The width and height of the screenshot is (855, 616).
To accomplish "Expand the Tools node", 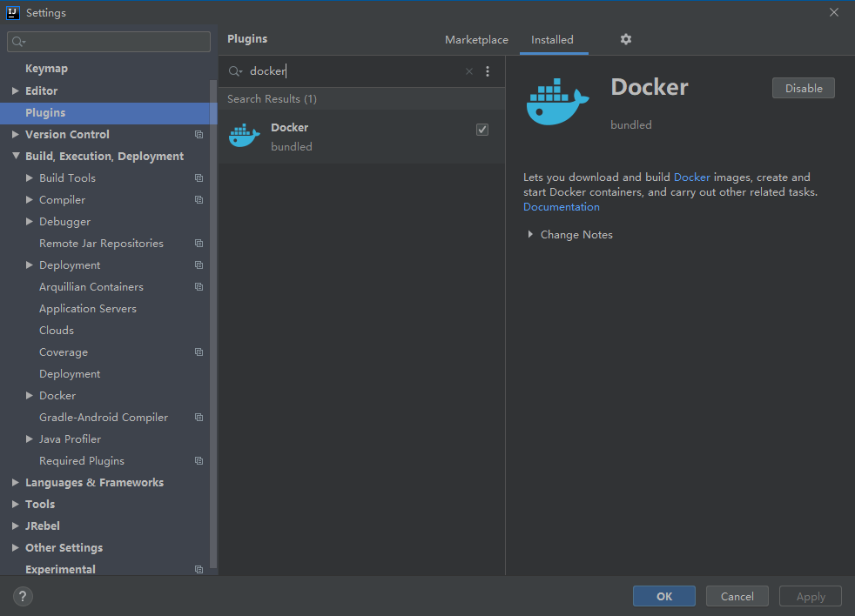I will [16, 505].
